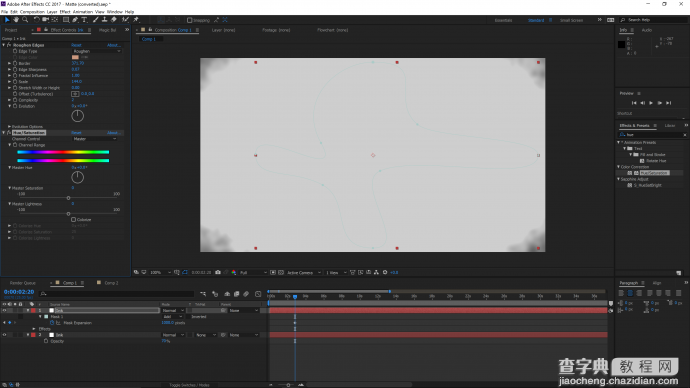Select the Rectangle shape tool

[66, 20]
